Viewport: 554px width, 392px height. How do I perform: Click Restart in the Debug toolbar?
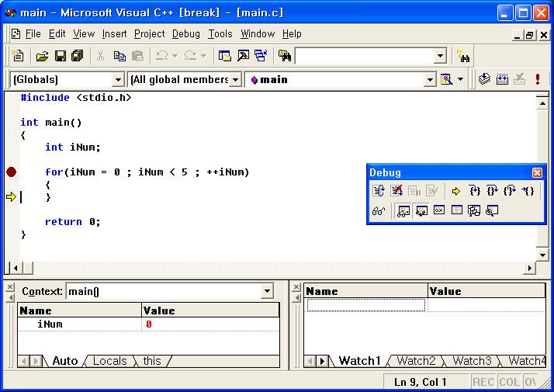click(379, 191)
